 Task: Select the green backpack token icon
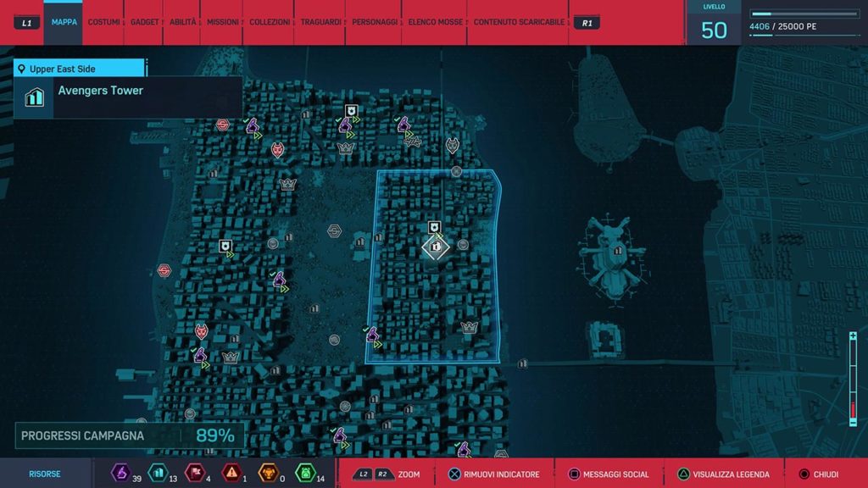[304, 474]
